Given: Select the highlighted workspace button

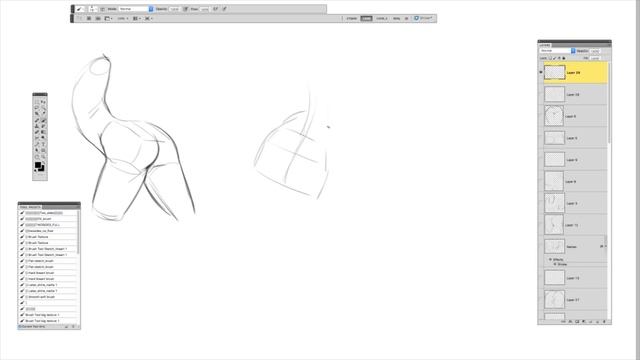Looking at the screenshot, I should coord(367,18).
